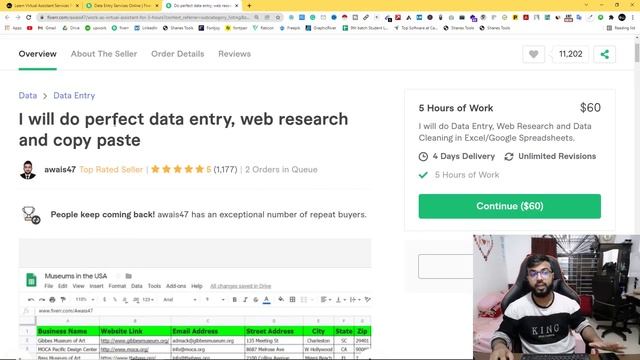Open the Extensions puzzle icon
The height and width of the screenshot is (360, 640).
point(611,18)
